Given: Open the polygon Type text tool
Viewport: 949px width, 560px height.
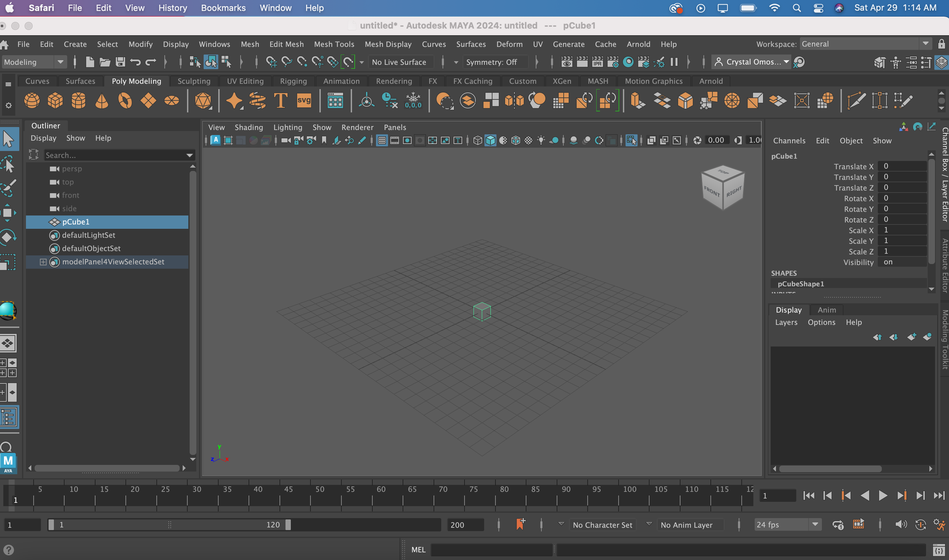Looking at the screenshot, I should [x=281, y=101].
